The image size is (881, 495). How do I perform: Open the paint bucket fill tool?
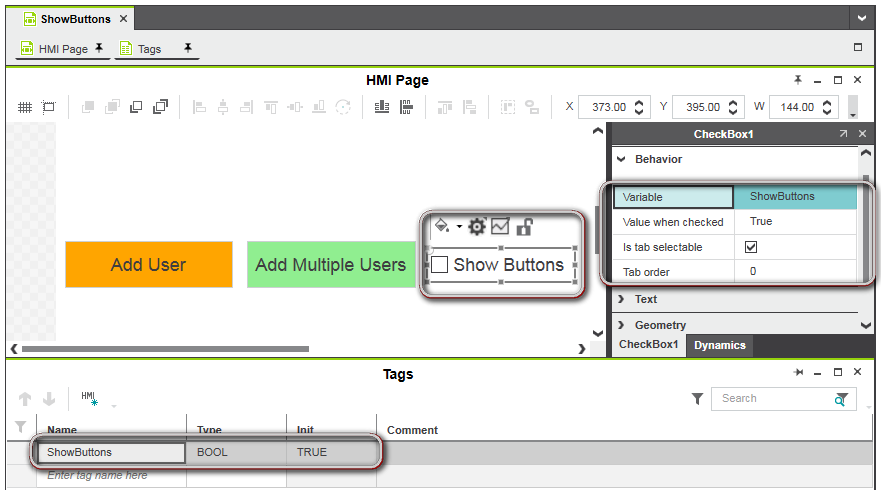click(x=442, y=227)
